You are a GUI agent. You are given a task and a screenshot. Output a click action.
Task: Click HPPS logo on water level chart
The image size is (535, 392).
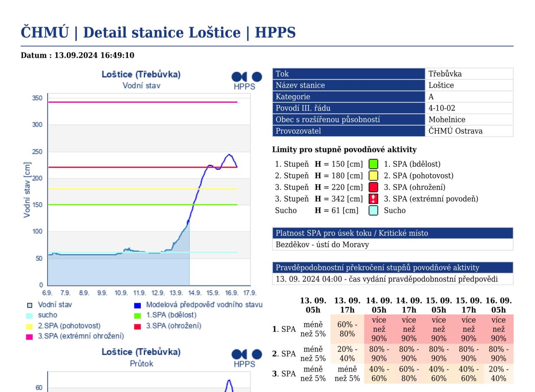246,80
